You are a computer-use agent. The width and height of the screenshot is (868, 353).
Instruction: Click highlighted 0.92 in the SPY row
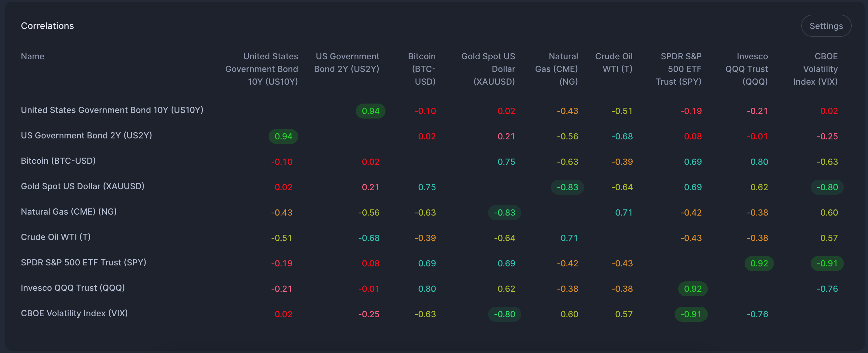759,263
